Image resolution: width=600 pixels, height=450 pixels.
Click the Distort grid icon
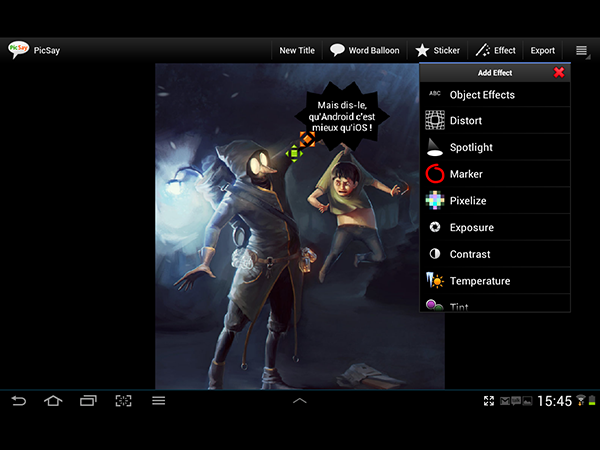[x=435, y=120]
